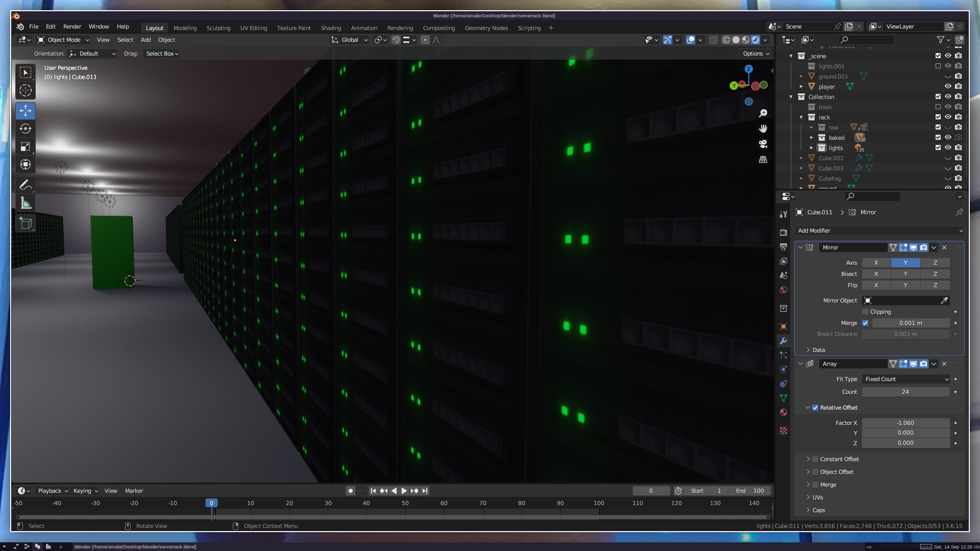The height and width of the screenshot is (551, 980).
Task: Click the Cursor tool icon
Action: [x=26, y=91]
